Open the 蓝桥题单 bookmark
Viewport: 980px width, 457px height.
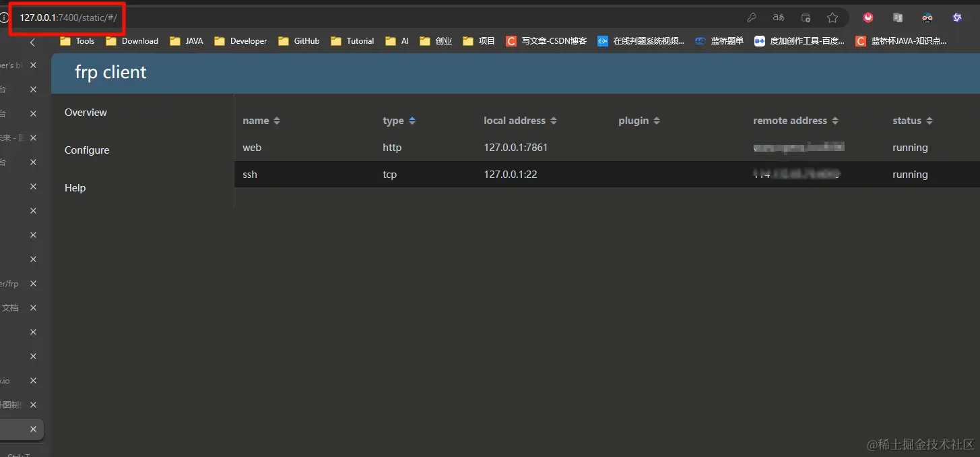[x=719, y=41]
